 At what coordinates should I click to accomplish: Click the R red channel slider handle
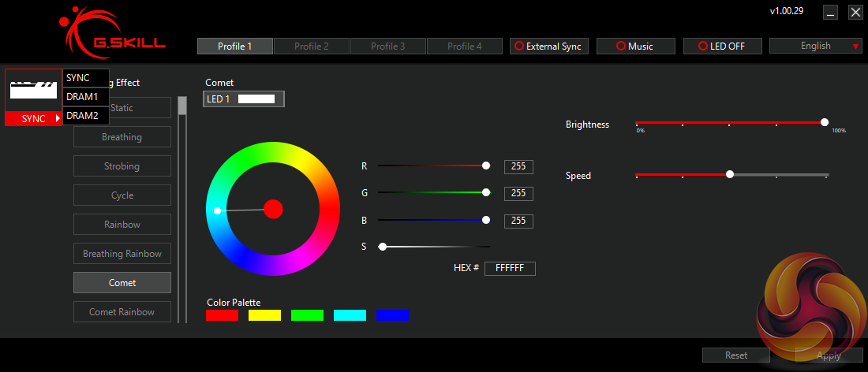click(486, 166)
